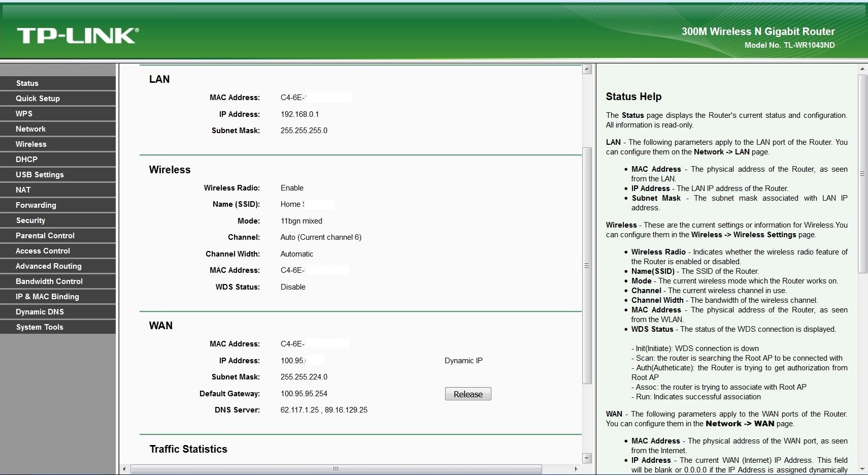Click the TP-LINK logo in header

(78, 36)
